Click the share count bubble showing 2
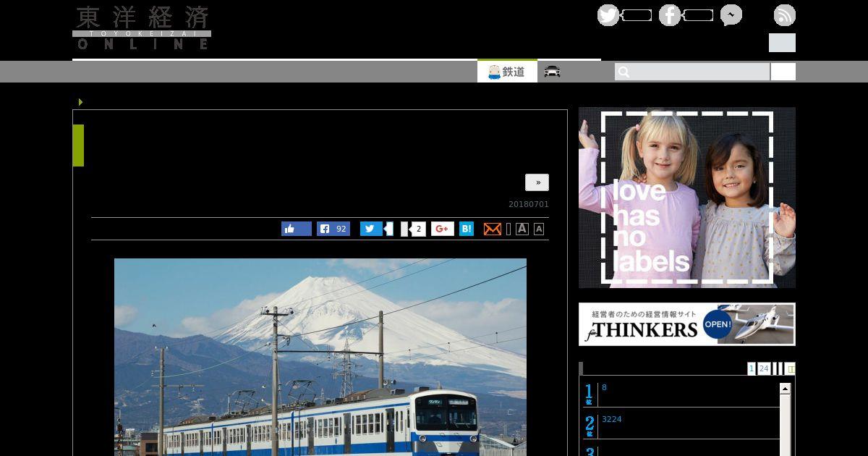The height and width of the screenshot is (456, 868). click(417, 229)
